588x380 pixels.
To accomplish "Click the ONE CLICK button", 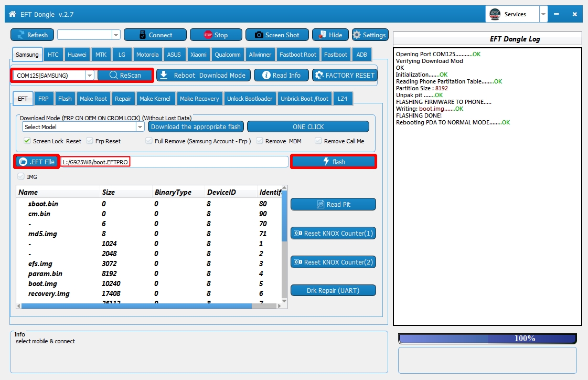I will coord(308,127).
